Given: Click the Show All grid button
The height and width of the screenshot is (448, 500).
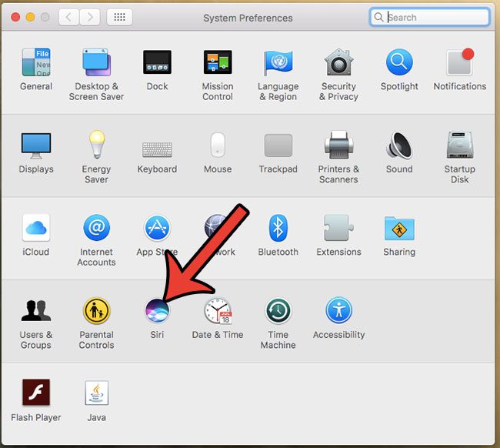Looking at the screenshot, I should click(x=118, y=17).
